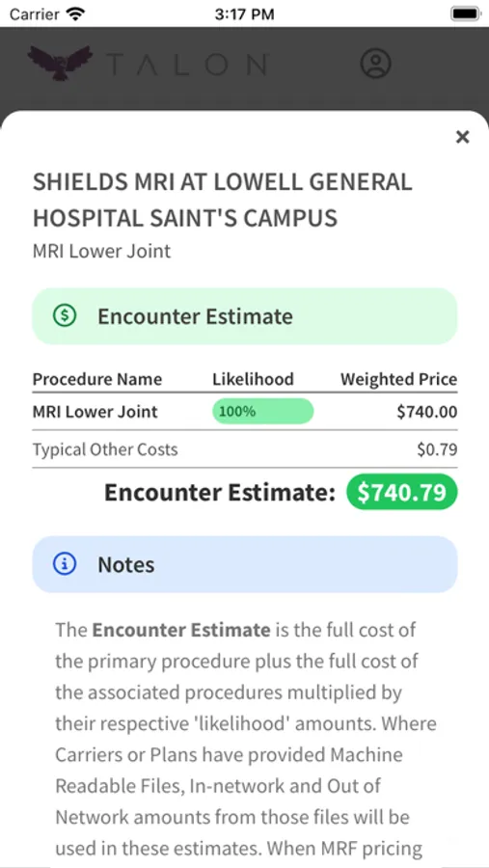Tap the Procedure Name column header

click(x=97, y=379)
